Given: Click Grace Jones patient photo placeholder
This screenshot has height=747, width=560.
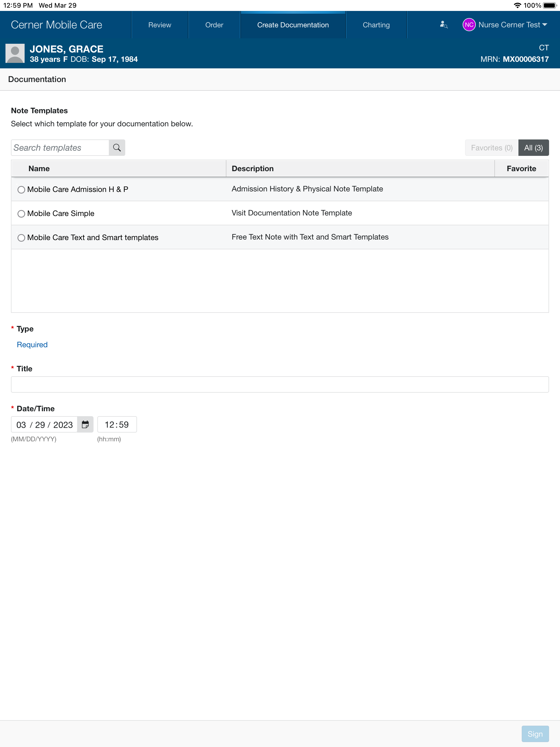Looking at the screenshot, I should tap(15, 53).
